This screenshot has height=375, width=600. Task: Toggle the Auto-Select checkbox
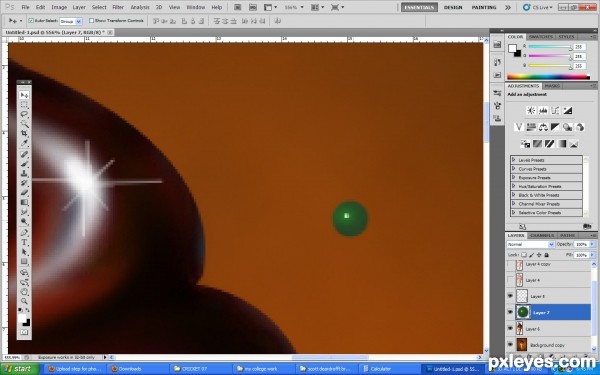pos(31,21)
